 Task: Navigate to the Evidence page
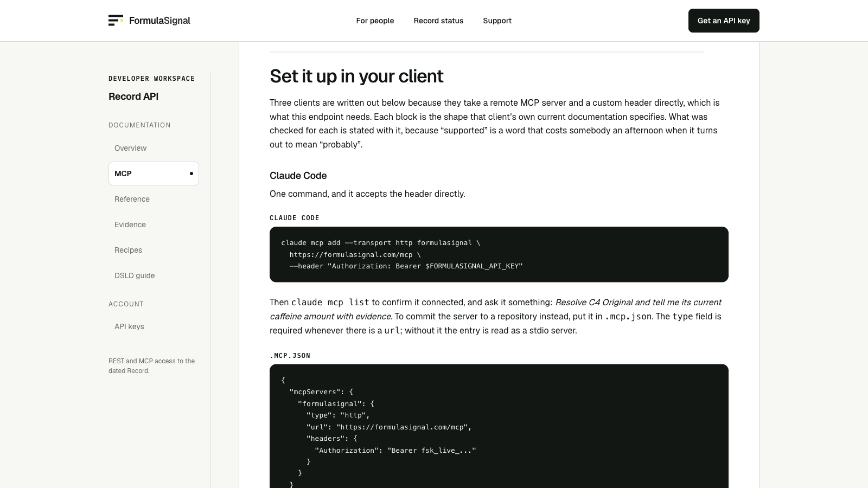click(154, 224)
